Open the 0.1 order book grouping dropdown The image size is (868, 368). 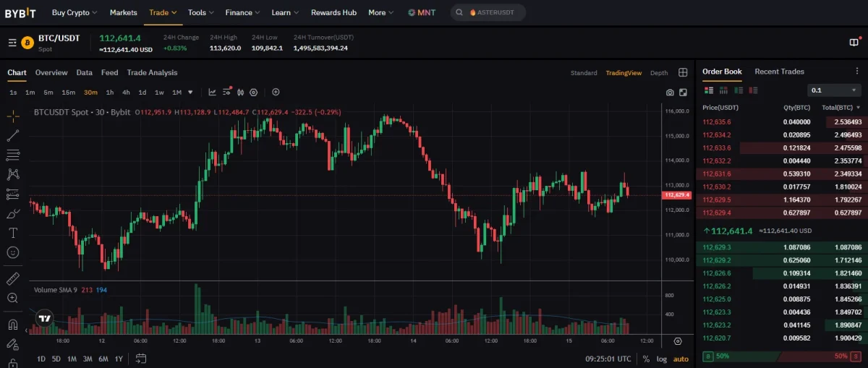point(833,90)
